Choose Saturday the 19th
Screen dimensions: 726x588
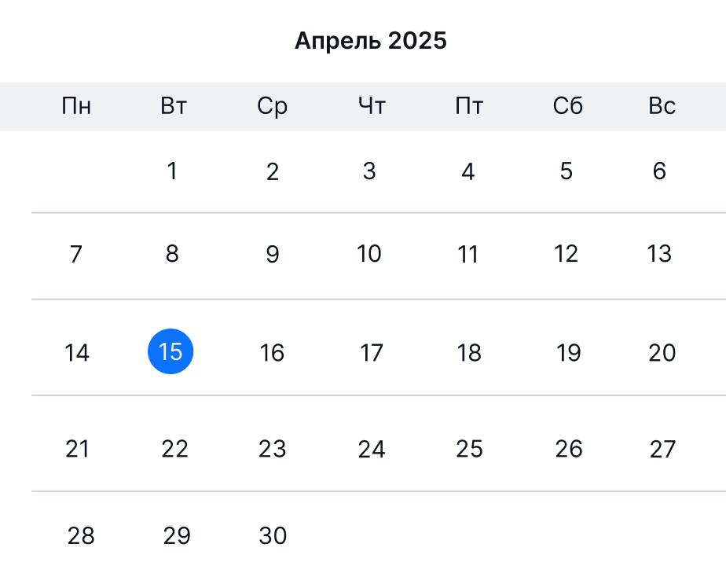[x=568, y=353]
